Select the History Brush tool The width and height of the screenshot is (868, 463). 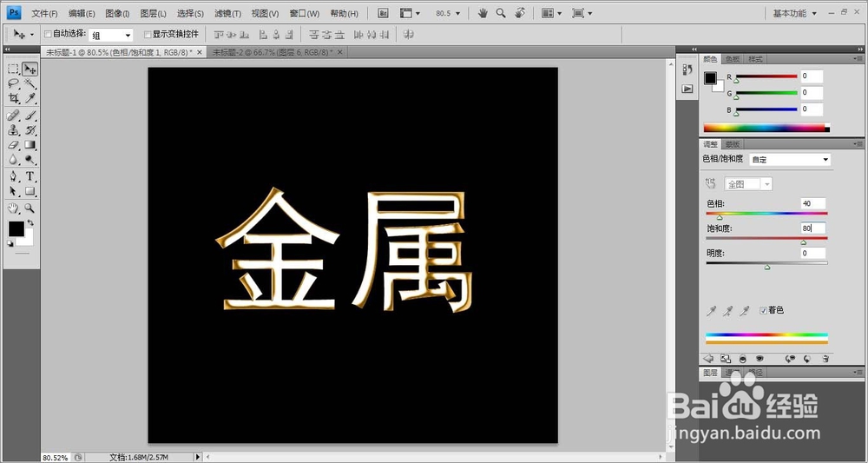pyautogui.click(x=30, y=130)
